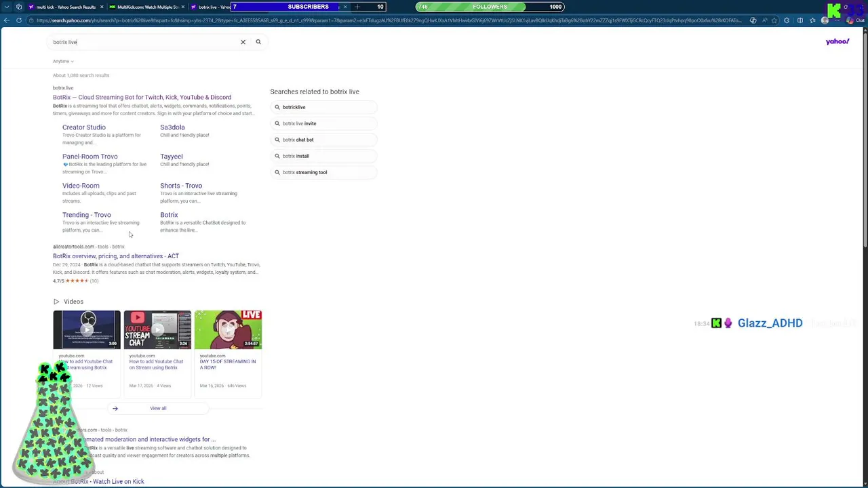Open Mar 17 'How to add Youtube Chat' video title
The height and width of the screenshot is (488, 868).
156,365
